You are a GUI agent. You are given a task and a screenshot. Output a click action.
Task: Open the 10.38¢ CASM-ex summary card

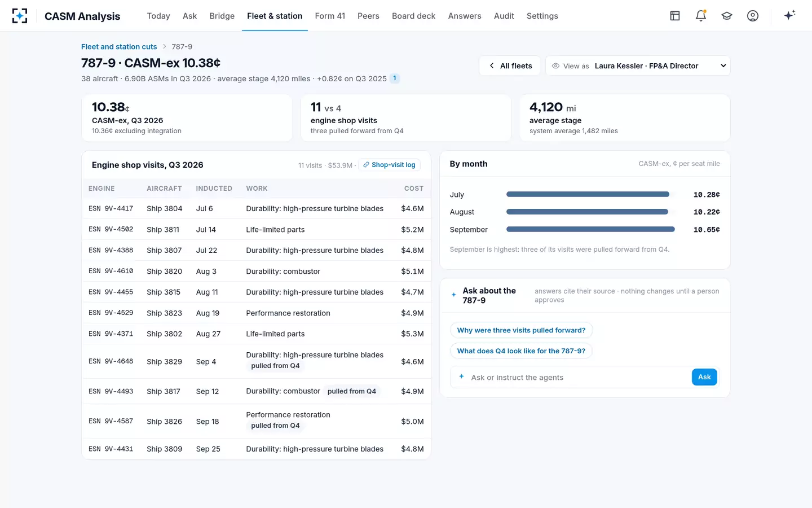click(187, 118)
